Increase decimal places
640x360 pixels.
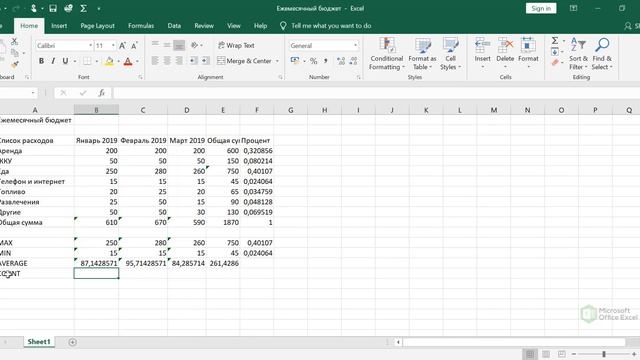pyautogui.click(x=341, y=61)
